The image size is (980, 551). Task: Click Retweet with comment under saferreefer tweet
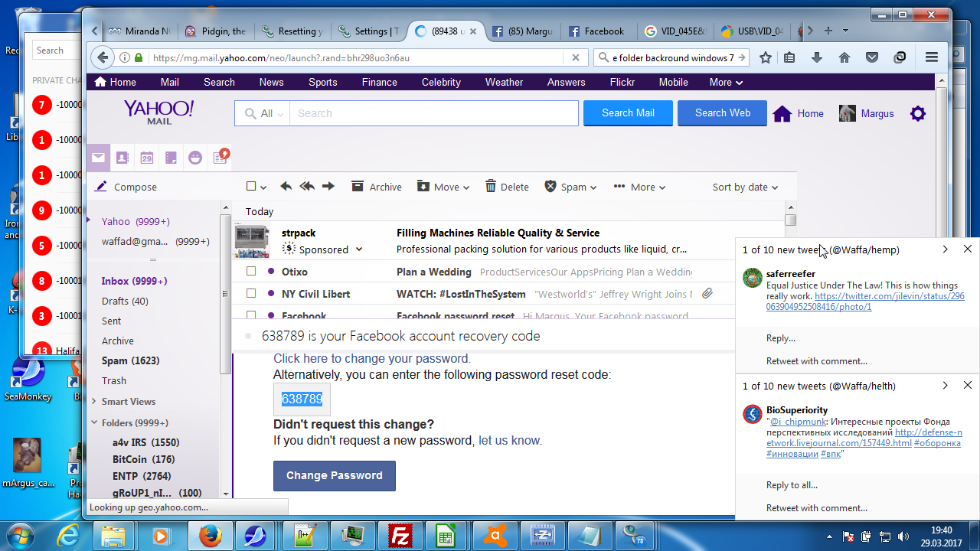tap(817, 361)
